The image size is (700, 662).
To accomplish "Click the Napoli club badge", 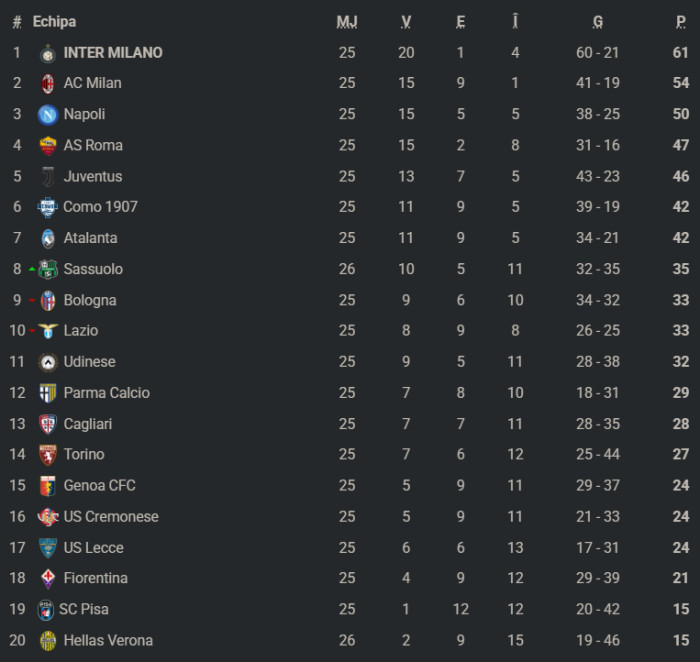I will click(x=48, y=115).
